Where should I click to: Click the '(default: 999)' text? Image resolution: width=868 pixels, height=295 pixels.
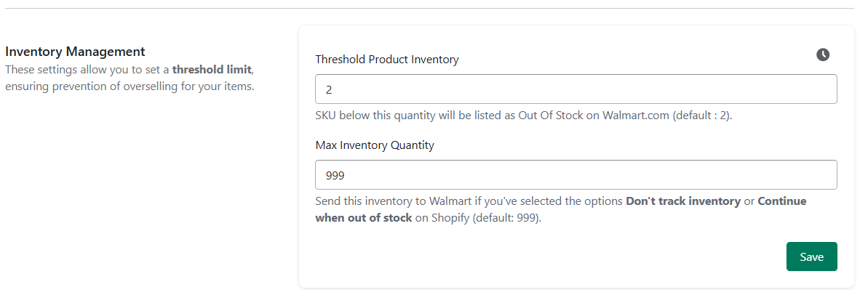507,218
